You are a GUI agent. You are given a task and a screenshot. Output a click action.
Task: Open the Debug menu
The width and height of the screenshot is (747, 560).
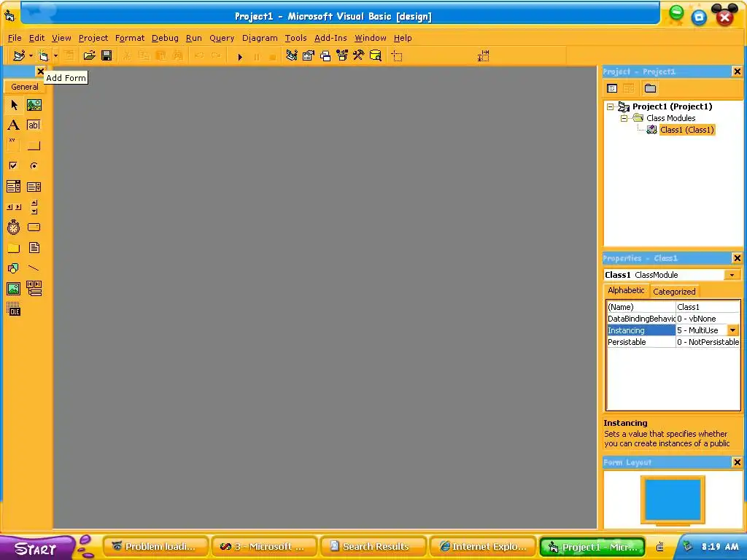165,38
